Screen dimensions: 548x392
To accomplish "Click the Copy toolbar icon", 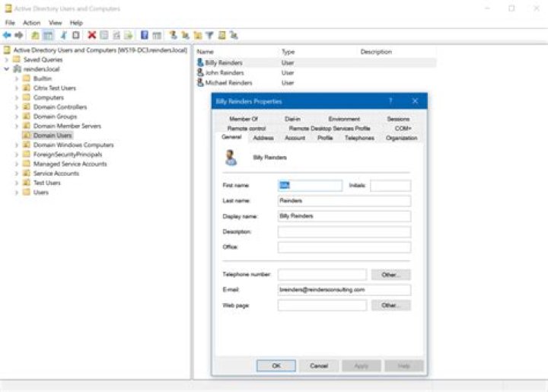I will click(75, 35).
